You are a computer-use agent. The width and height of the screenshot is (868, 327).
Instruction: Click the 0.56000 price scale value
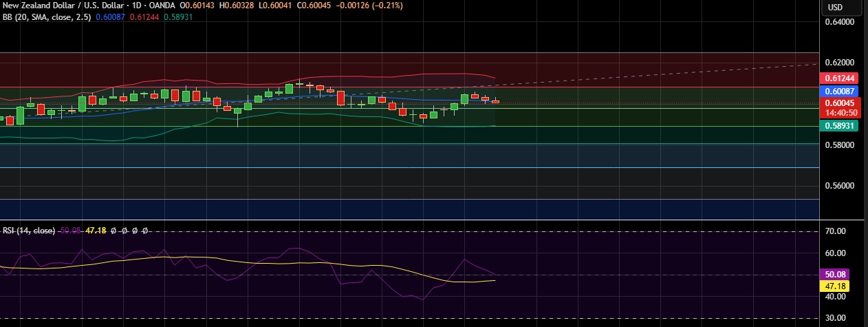839,186
